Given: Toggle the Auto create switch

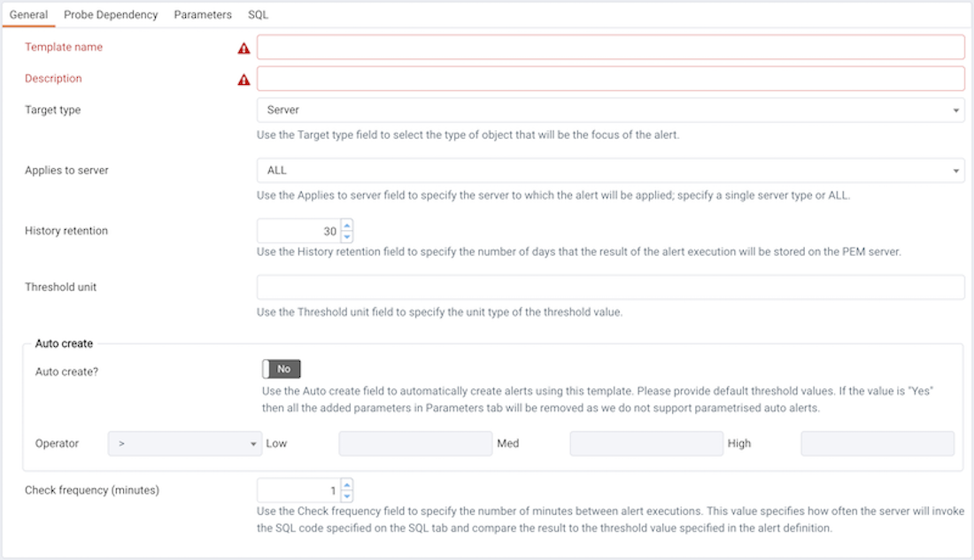Looking at the screenshot, I should pos(282,369).
